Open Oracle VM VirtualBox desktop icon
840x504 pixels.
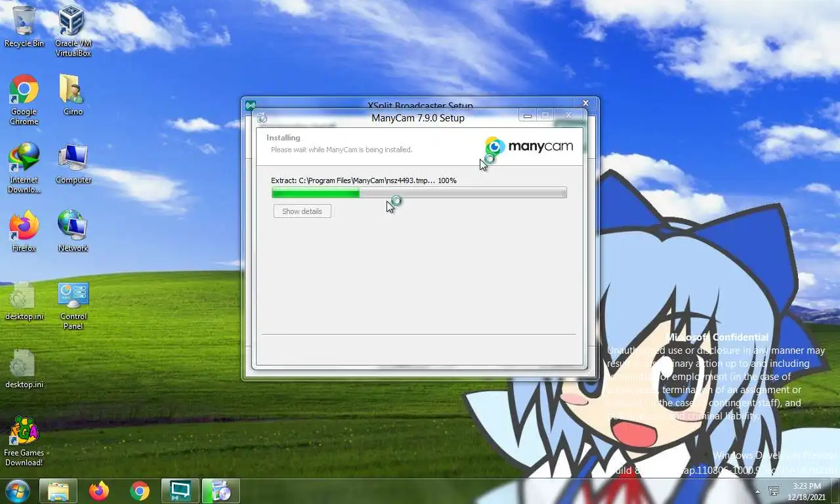coord(73,31)
